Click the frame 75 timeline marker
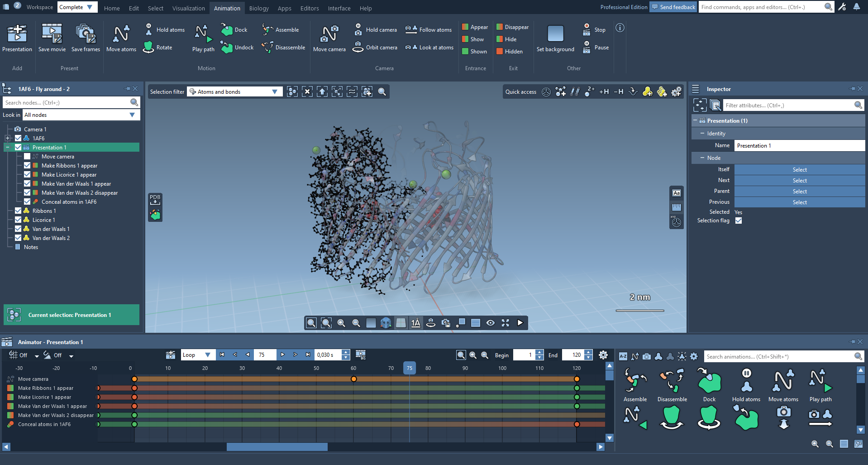 (x=409, y=368)
